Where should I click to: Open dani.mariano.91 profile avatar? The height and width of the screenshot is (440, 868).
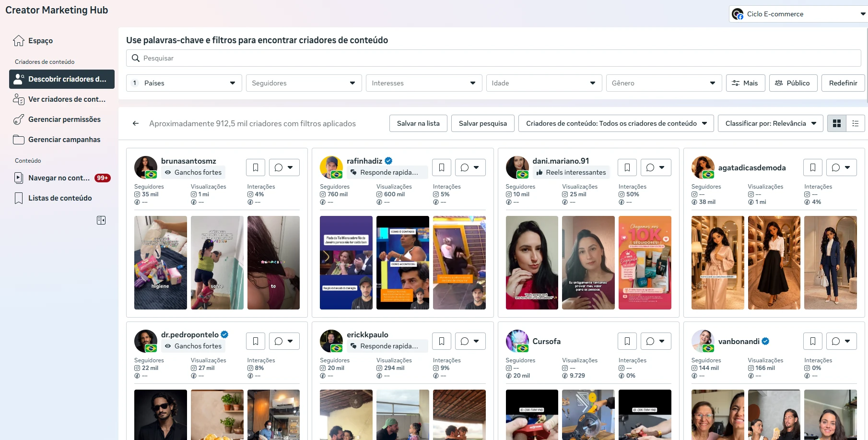517,167
